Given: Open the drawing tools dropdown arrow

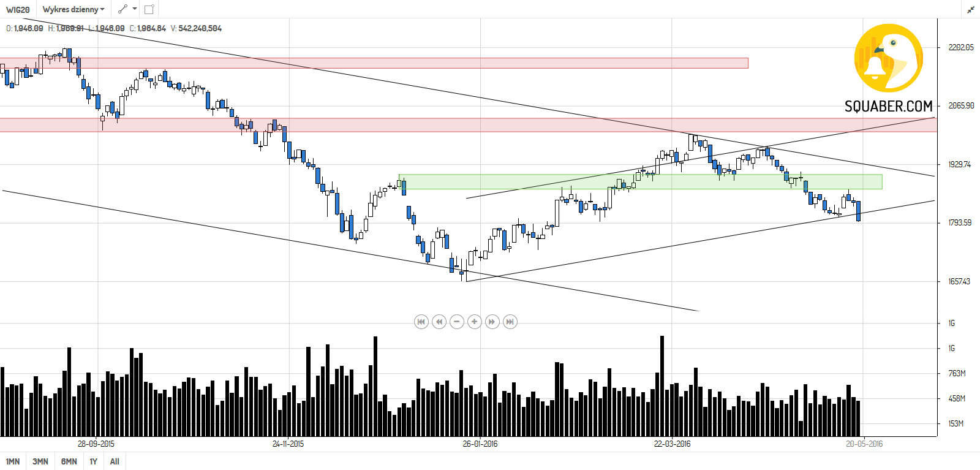Looking at the screenshot, I should tap(135, 9).
